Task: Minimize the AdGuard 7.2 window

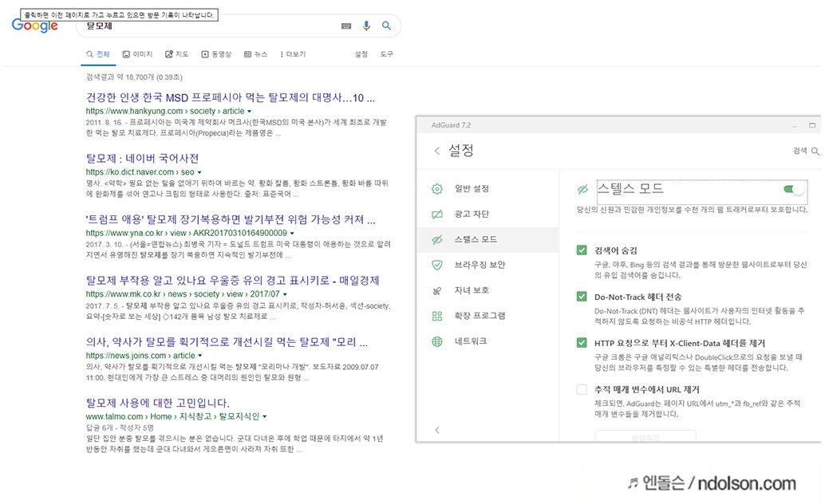Action: [795, 126]
